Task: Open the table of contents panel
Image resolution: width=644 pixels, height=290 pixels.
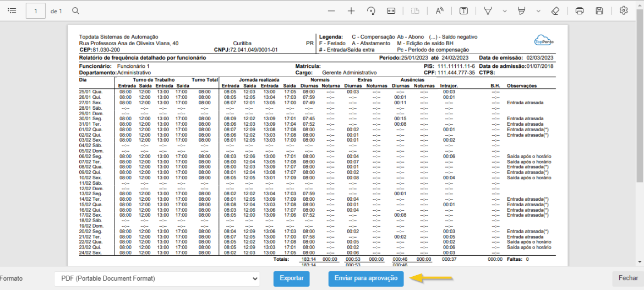Action: pos(12,11)
